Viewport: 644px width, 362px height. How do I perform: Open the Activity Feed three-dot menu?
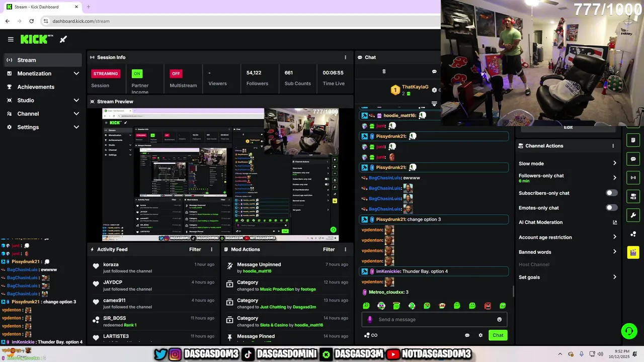(x=212, y=249)
